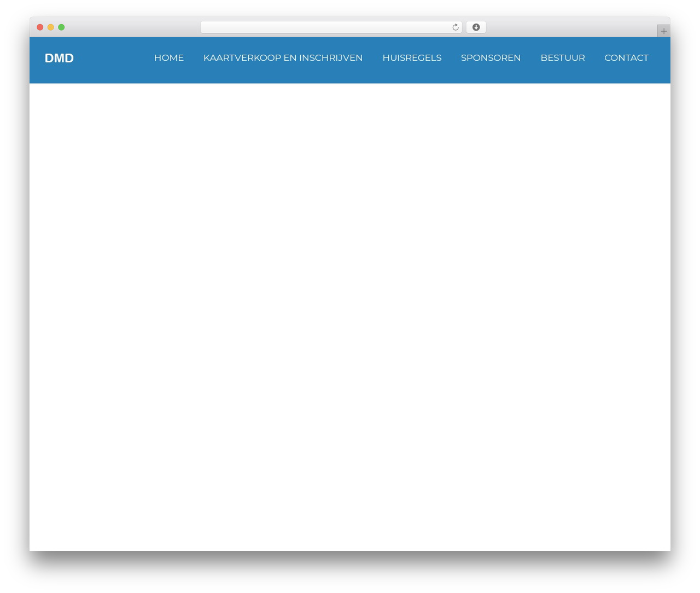Open the Huisregels page
The width and height of the screenshot is (700, 593).
(x=412, y=58)
